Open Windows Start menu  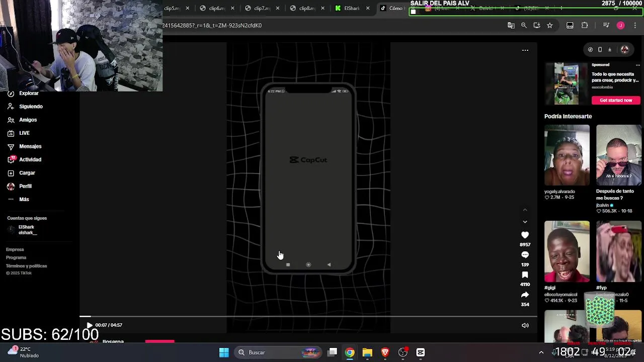coord(224,352)
